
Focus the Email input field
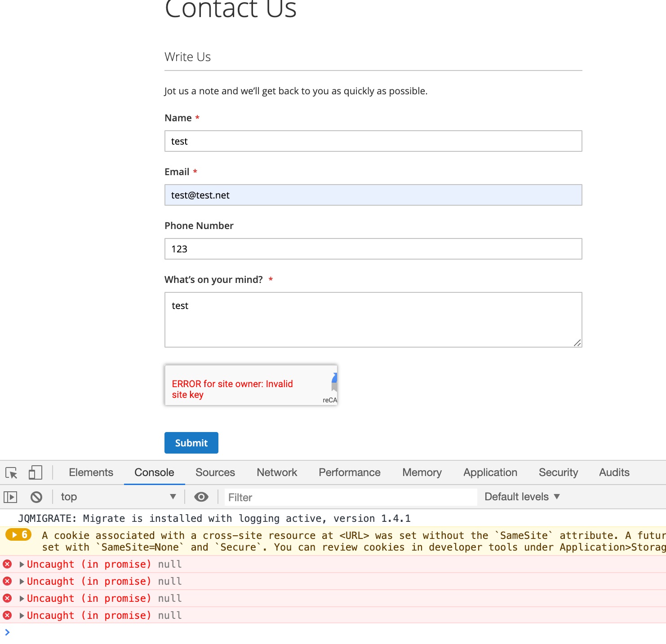(x=373, y=195)
